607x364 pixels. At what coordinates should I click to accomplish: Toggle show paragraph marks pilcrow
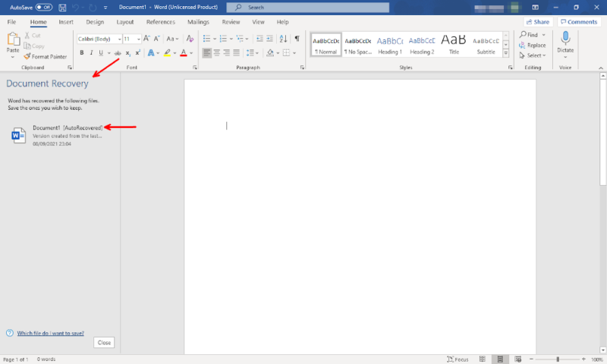tap(297, 39)
